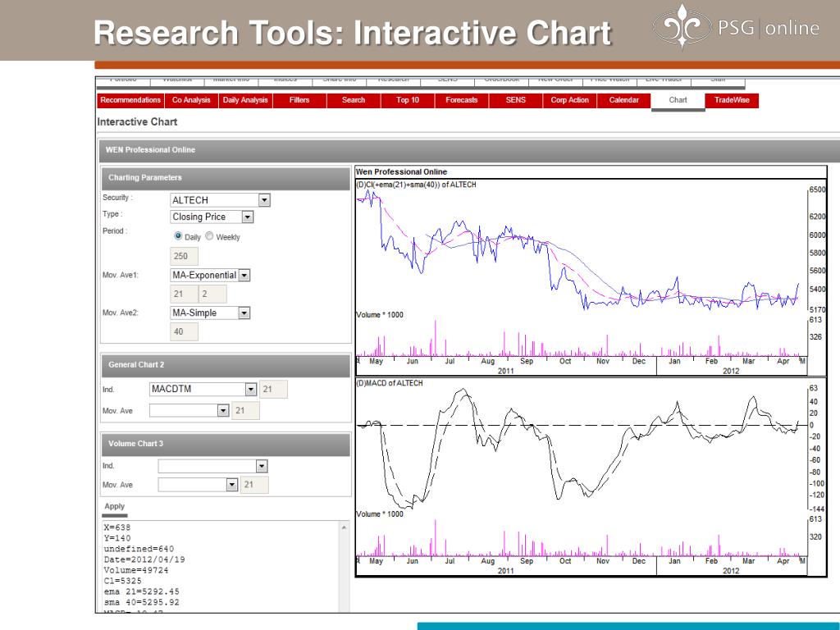The height and width of the screenshot is (630, 840).
Task: Click the sma 40=5295.92 line
Action: click(141, 603)
